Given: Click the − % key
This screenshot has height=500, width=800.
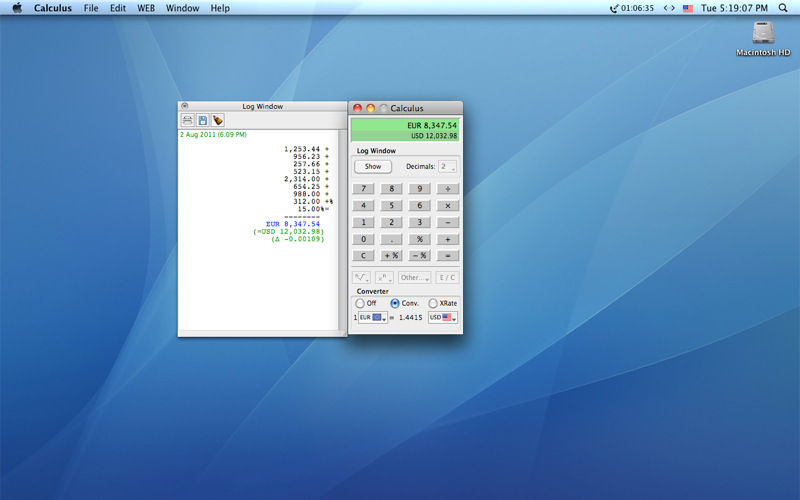Looking at the screenshot, I should (419, 256).
